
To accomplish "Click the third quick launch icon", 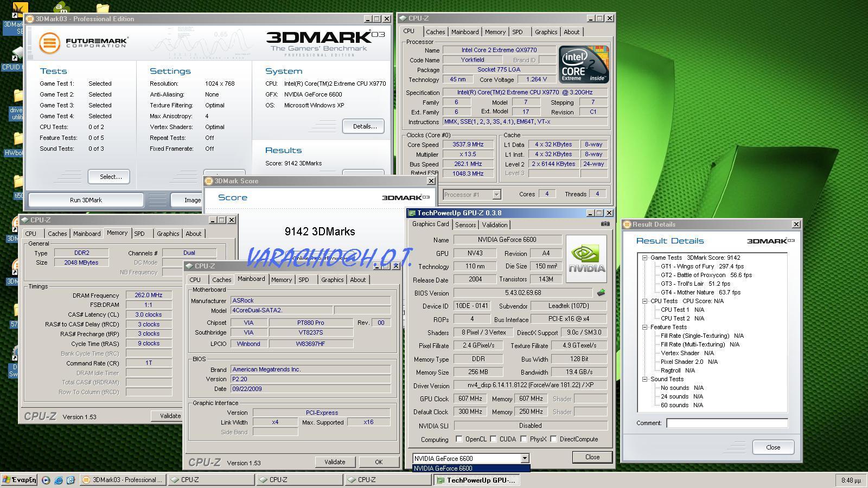I will pyautogui.click(x=71, y=480).
